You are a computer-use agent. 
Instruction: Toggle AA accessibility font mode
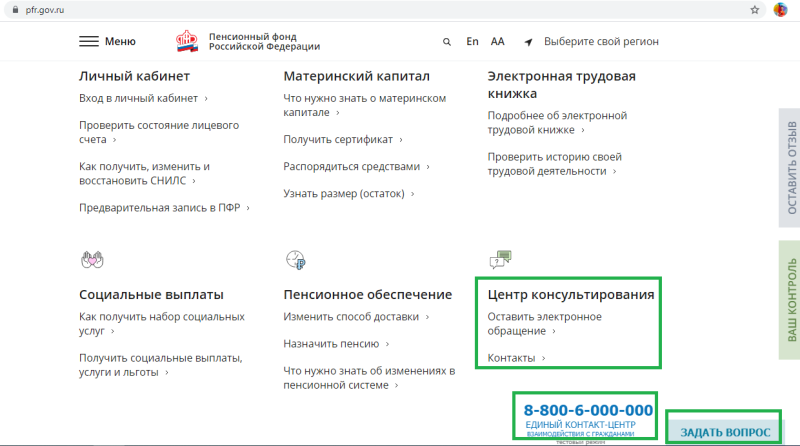[x=497, y=41]
